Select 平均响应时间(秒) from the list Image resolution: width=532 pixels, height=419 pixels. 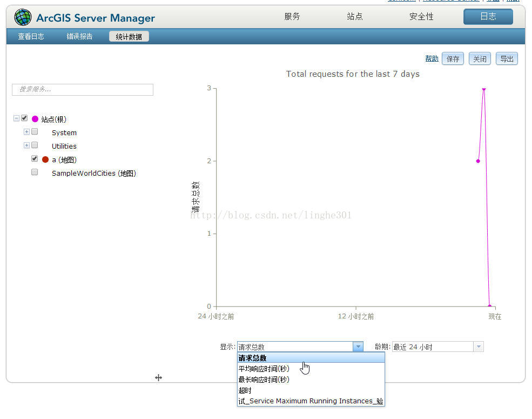[264, 369]
